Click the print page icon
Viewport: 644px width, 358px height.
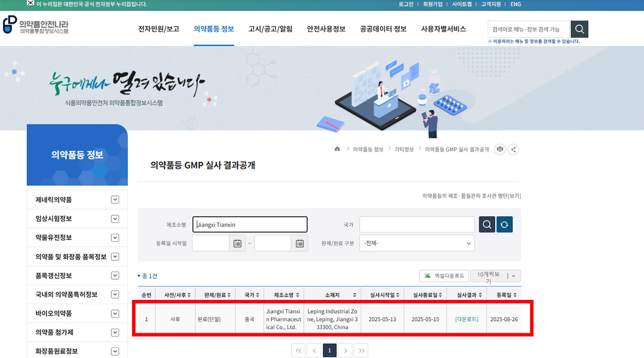(x=500, y=149)
